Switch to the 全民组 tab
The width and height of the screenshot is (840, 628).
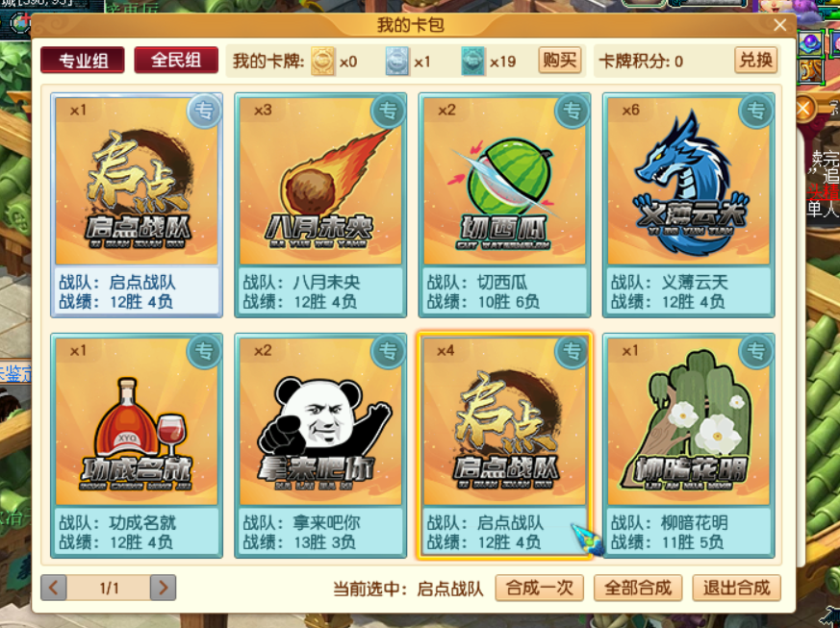pyautogui.click(x=176, y=60)
